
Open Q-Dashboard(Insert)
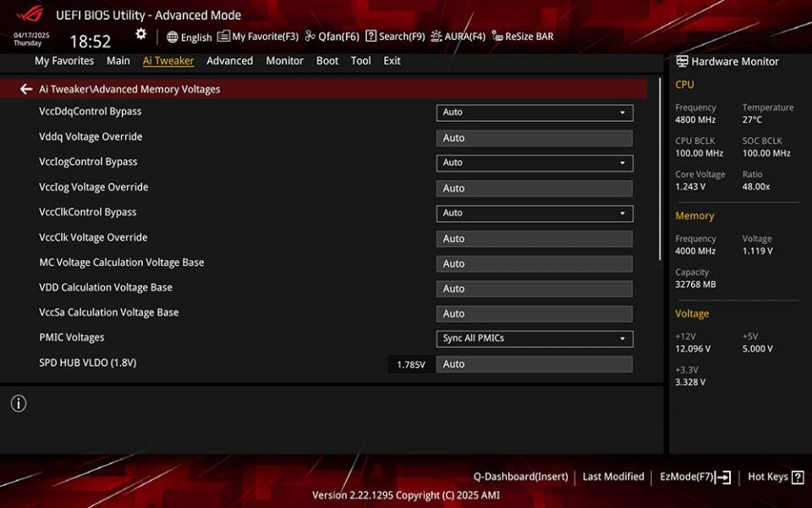click(520, 477)
